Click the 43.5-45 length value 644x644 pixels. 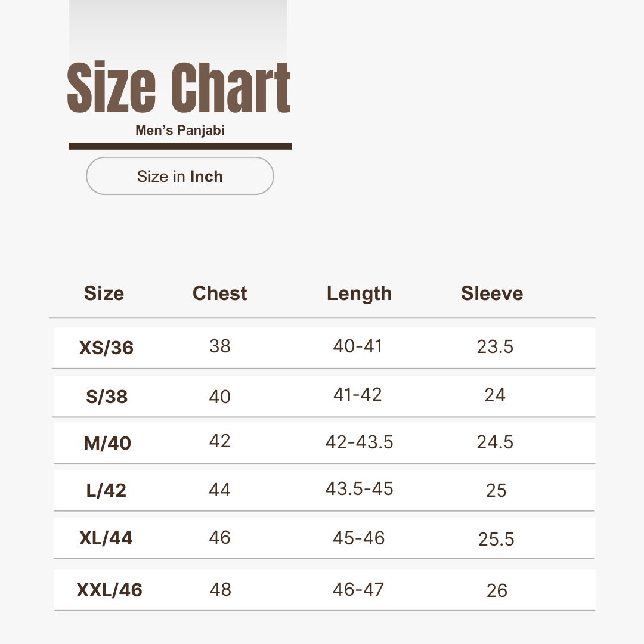pyautogui.click(x=359, y=489)
